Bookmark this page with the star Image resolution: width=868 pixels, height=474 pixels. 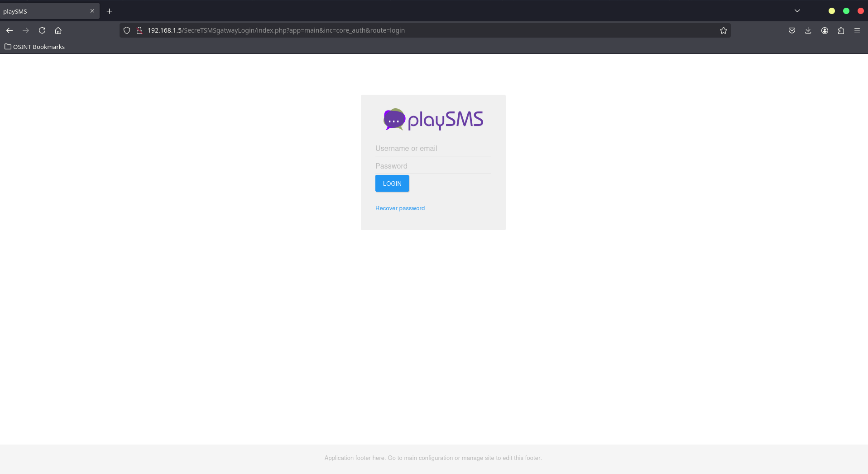(724, 30)
